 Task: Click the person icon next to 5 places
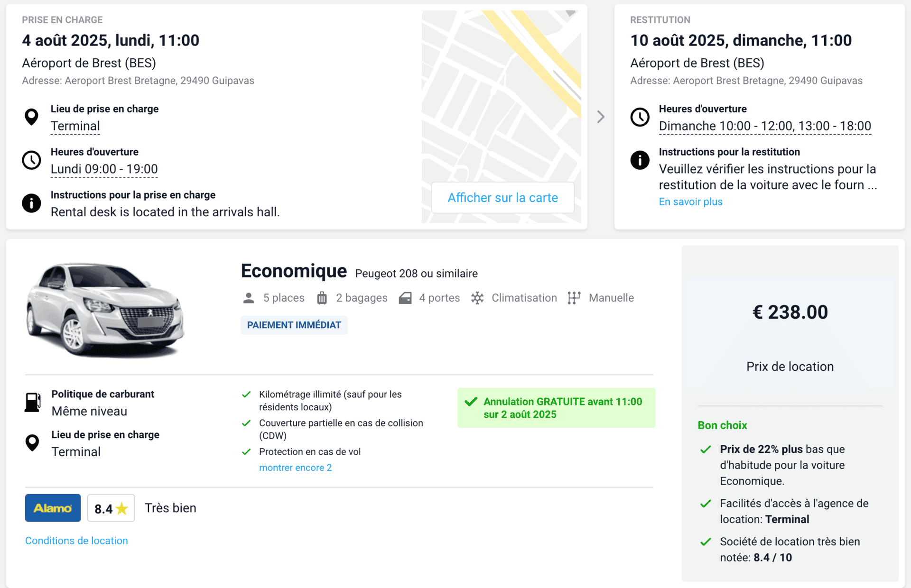[x=249, y=298]
